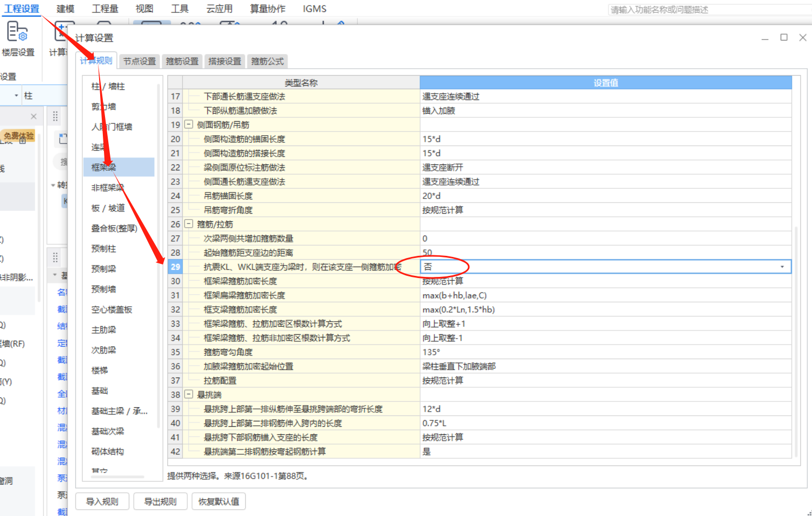The image size is (812, 516).
Task: Click the 0 value in row 27
Action: click(425, 239)
